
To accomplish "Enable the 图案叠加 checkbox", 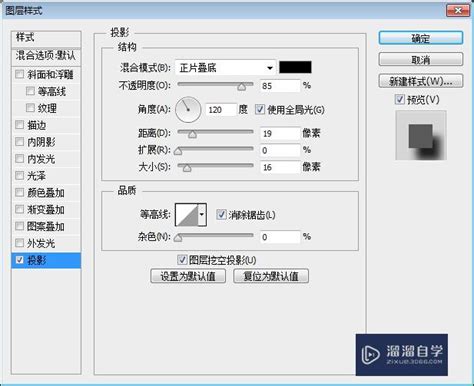I will pyautogui.click(x=20, y=226).
